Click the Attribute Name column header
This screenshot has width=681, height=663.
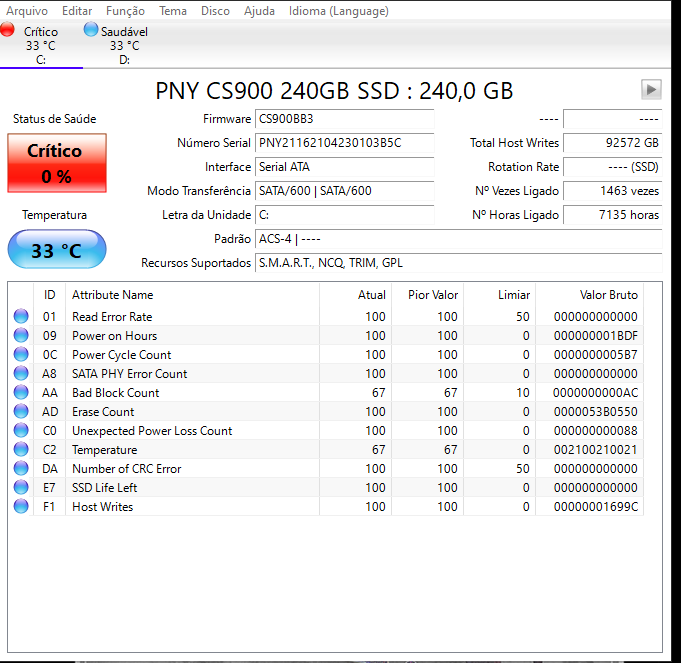pos(192,295)
